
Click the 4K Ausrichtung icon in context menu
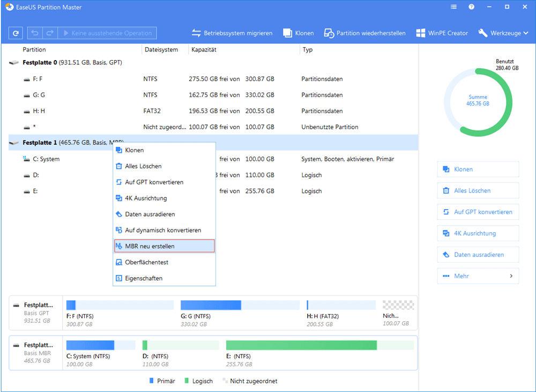coord(119,198)
